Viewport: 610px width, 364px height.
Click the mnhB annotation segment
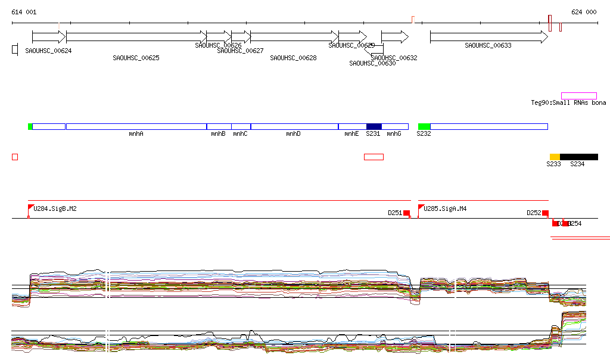coord(218,126)
